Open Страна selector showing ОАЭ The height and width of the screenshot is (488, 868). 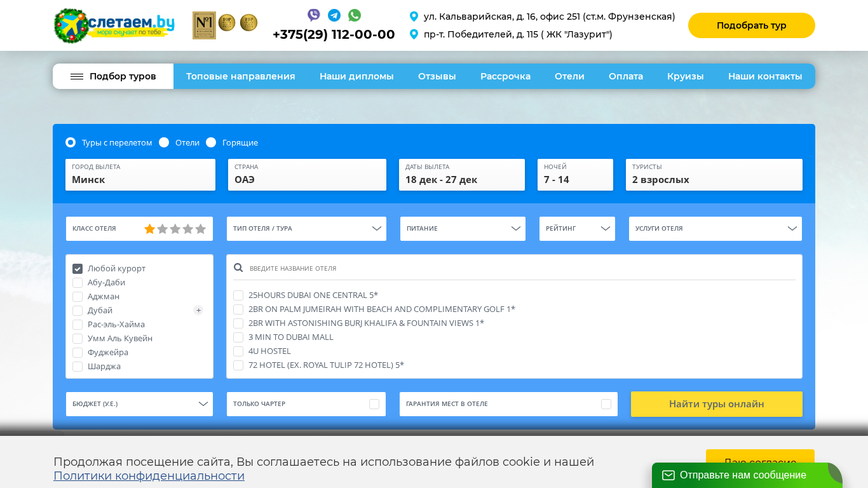tap(307, 175)
